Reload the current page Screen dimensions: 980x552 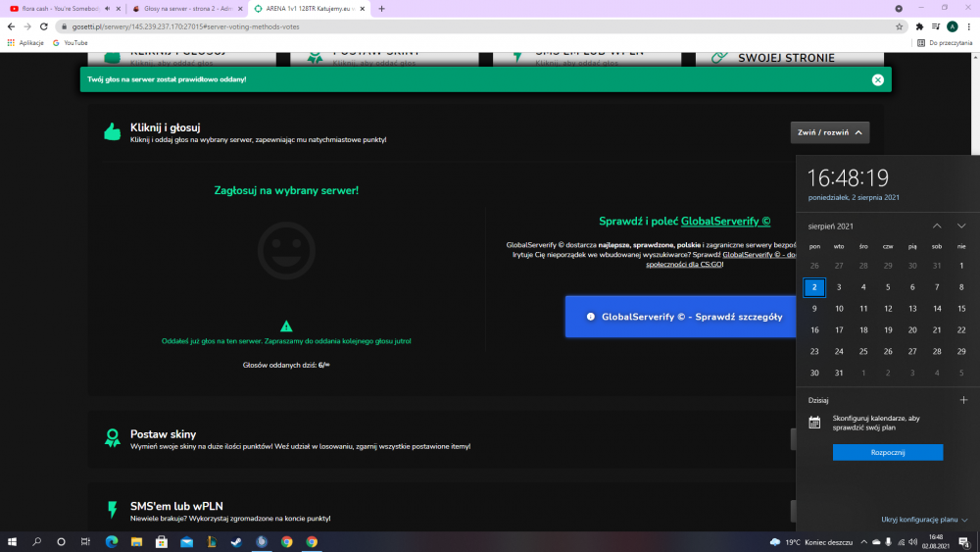click(x=44, y=26)
